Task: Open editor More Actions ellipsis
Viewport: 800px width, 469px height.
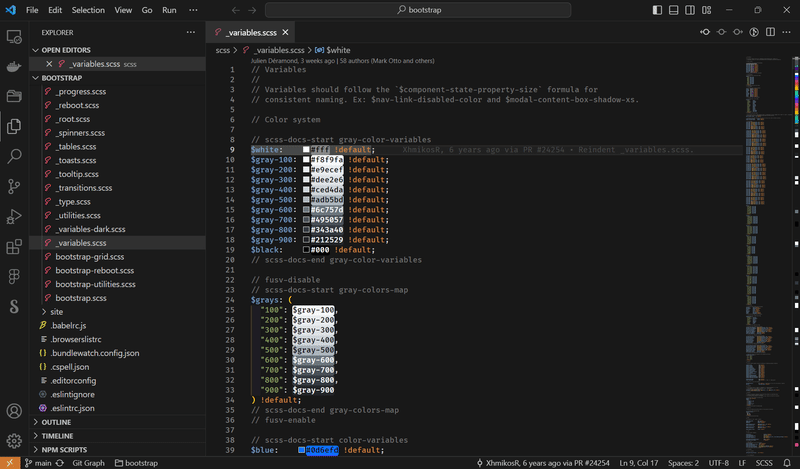Action: tap(786, 32)
